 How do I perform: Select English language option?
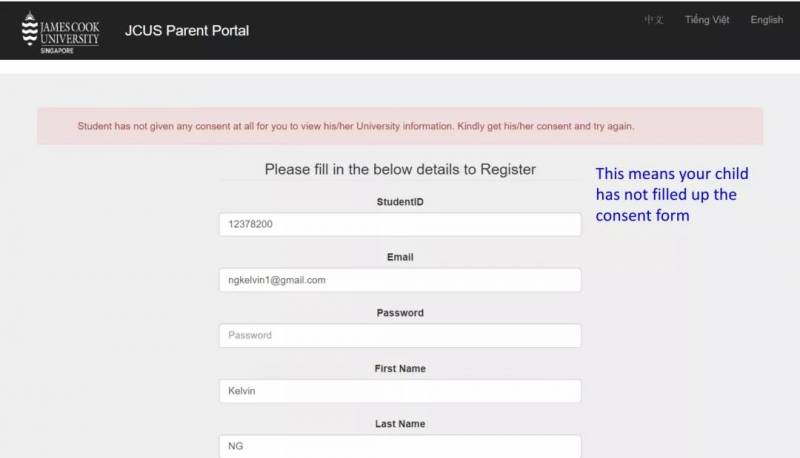pyautogui.click(x=767, y=20)
